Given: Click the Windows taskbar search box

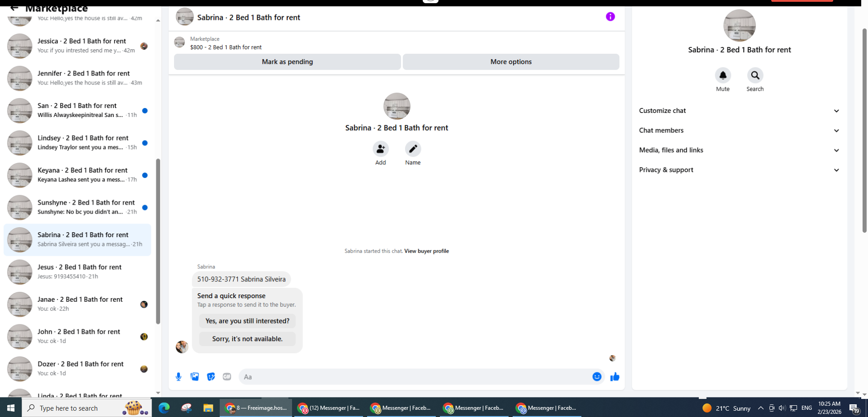Looking at the screenshot, I should (x=87, y=408).
